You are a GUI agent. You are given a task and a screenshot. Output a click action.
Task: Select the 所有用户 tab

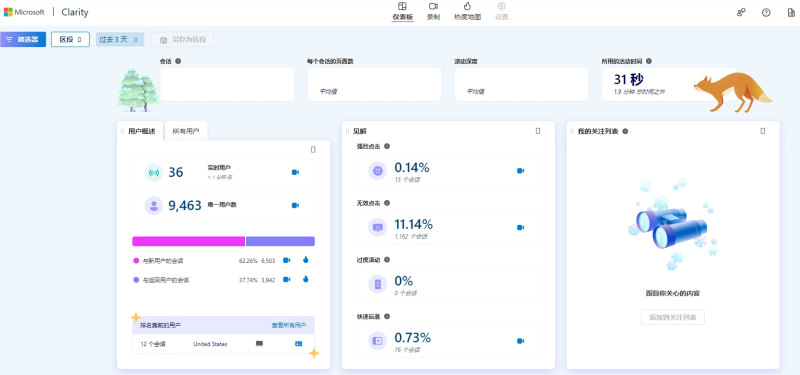[186, 131]
